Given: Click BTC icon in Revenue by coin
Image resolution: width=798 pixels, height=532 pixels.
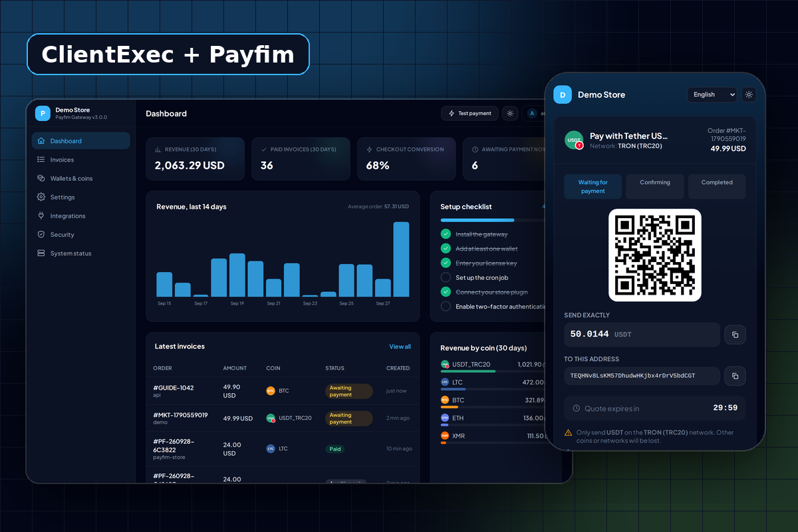Looking at the screenshot, I should point(445,400).
